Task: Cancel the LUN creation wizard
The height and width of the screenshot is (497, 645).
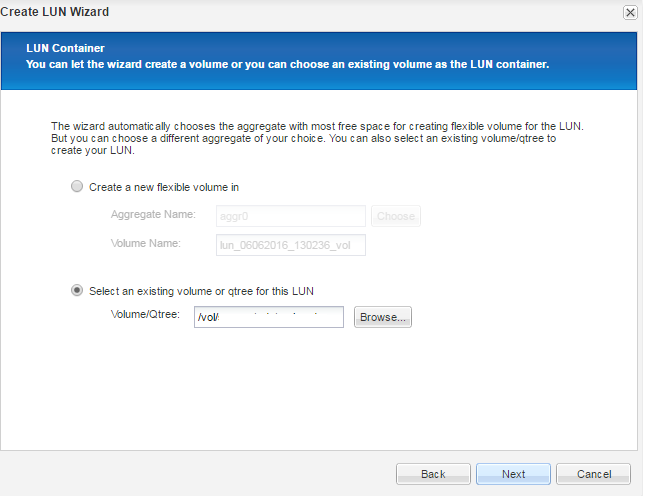Action: coord(593,474)
